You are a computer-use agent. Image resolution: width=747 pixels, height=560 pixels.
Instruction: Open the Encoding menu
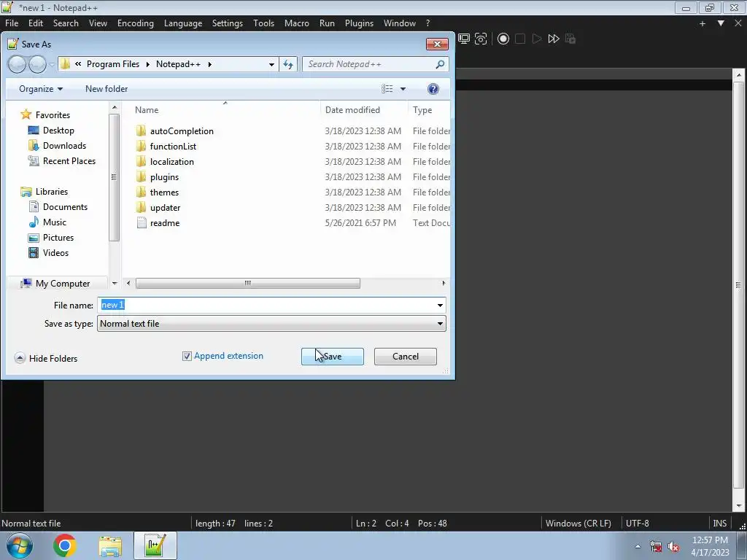pyautogui.click(x=135, y=23)
